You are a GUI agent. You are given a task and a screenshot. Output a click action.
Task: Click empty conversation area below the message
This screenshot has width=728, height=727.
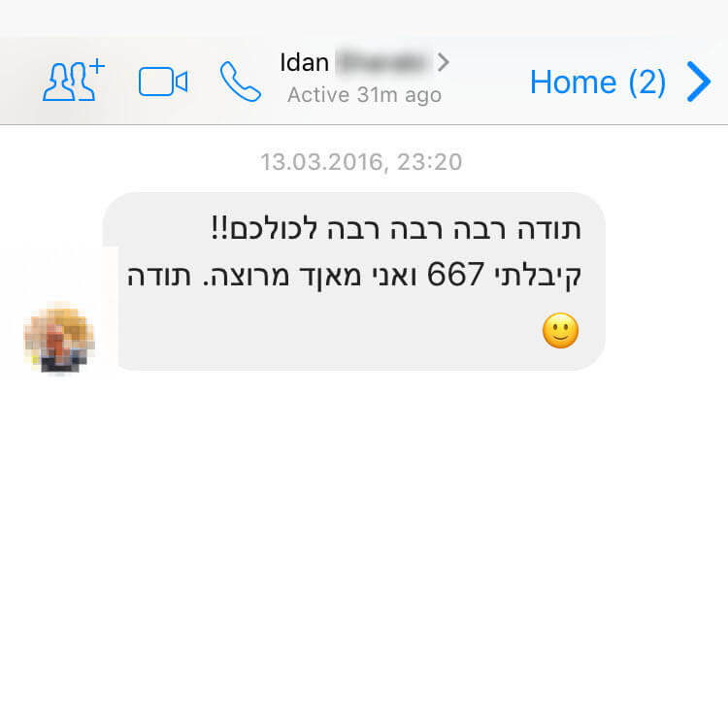pos(364,547)
